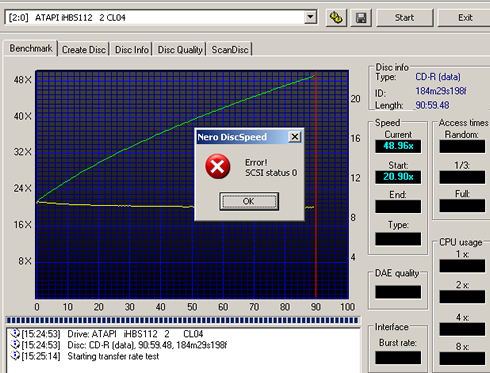Close the Nero DiscSpeed error dialog
Screen dimensions: 490x373
pyautogui.click(x=295, y=137)
